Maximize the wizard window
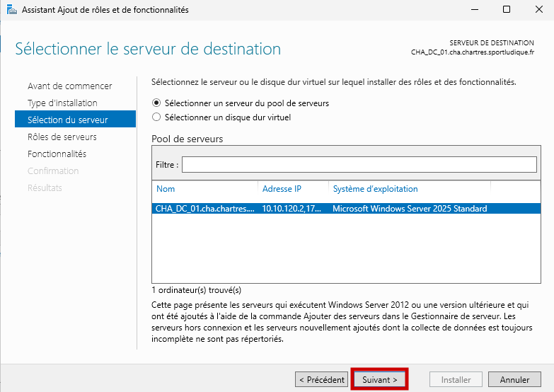This screenshot has height=392, width=554. coord(507,10)
